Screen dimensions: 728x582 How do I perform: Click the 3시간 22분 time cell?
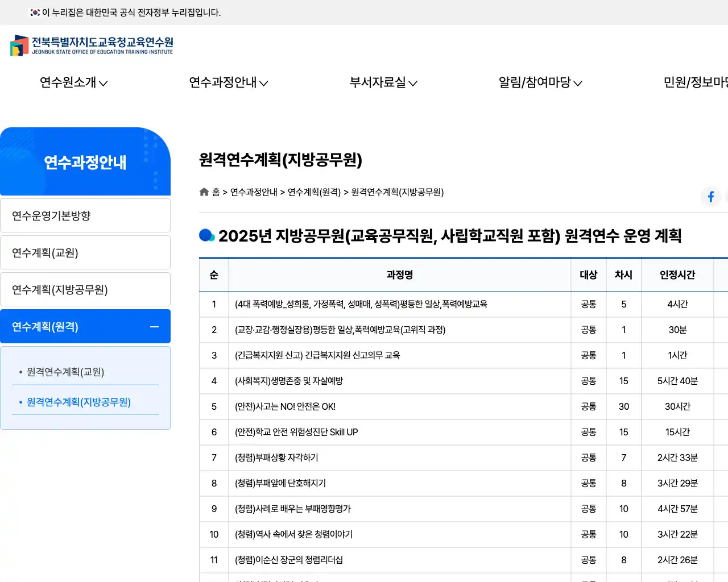(x=677, y=534)
